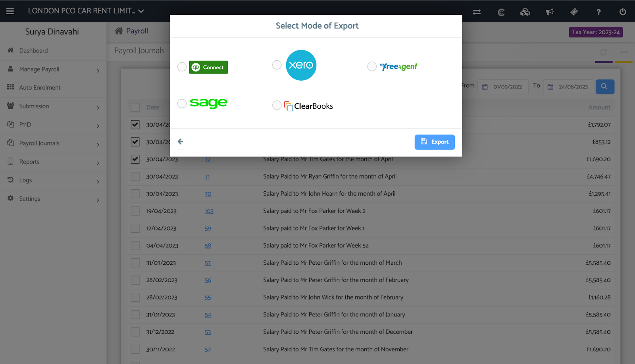This screenshot has width=635, height=364.
Task: Click the search magnifier button
Action: pyautogui.click(x=604, y=87)
